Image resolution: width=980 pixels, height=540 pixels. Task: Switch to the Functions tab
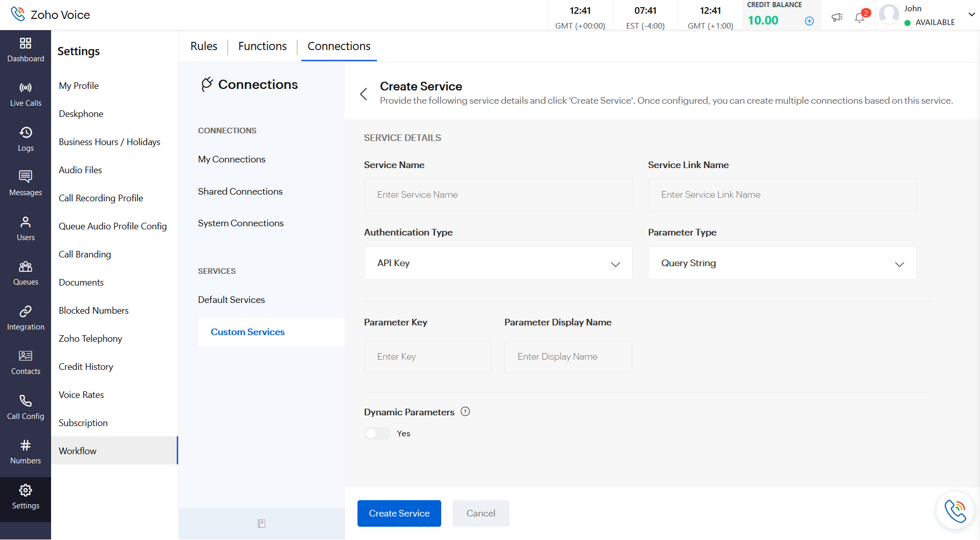point(262,46)
